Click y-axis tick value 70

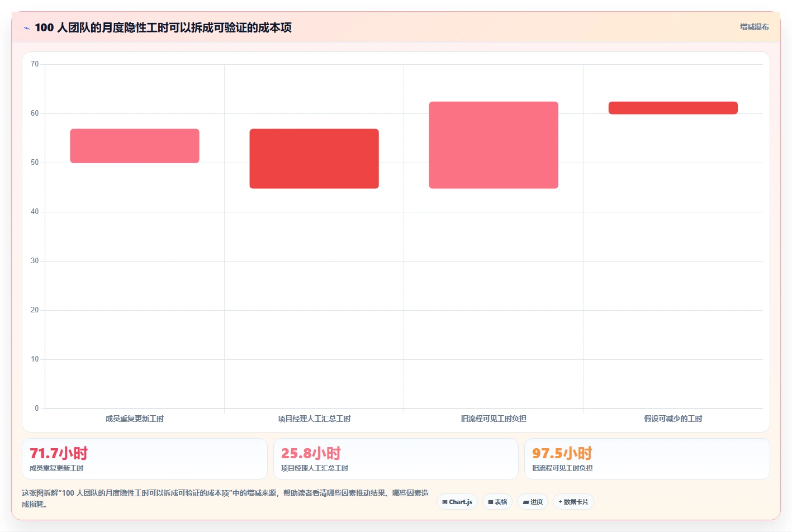(35, 64)
